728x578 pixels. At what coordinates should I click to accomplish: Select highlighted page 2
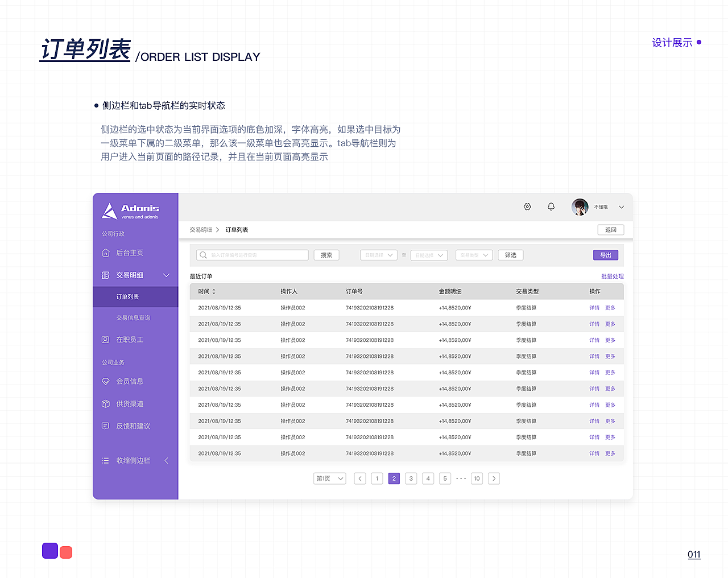pyautogui.click(x=394, y=478)
